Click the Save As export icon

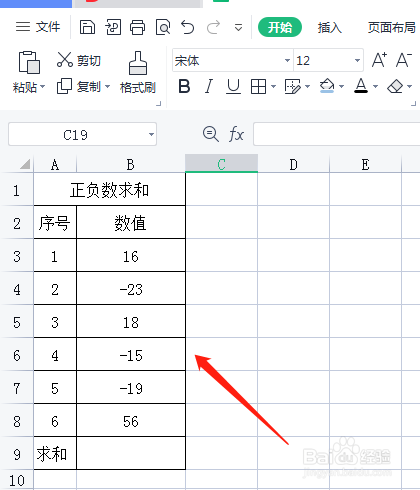[113, 27]
